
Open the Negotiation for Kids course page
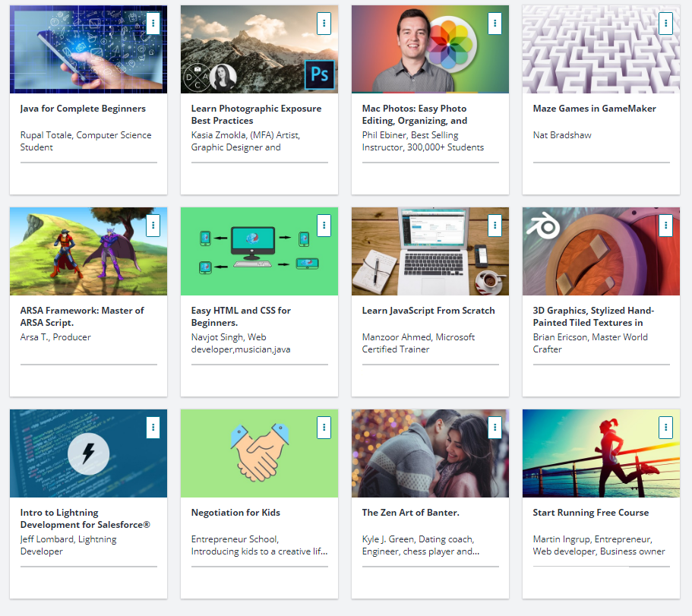235,512
